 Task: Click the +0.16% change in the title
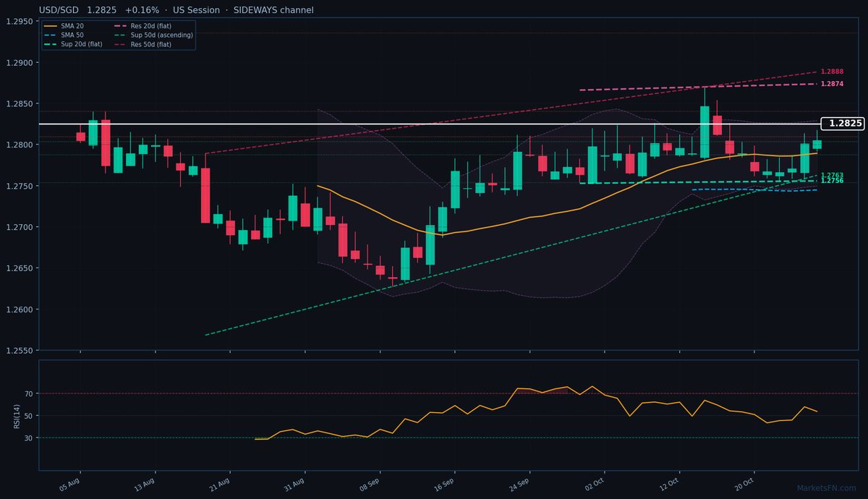pos(142,10)
